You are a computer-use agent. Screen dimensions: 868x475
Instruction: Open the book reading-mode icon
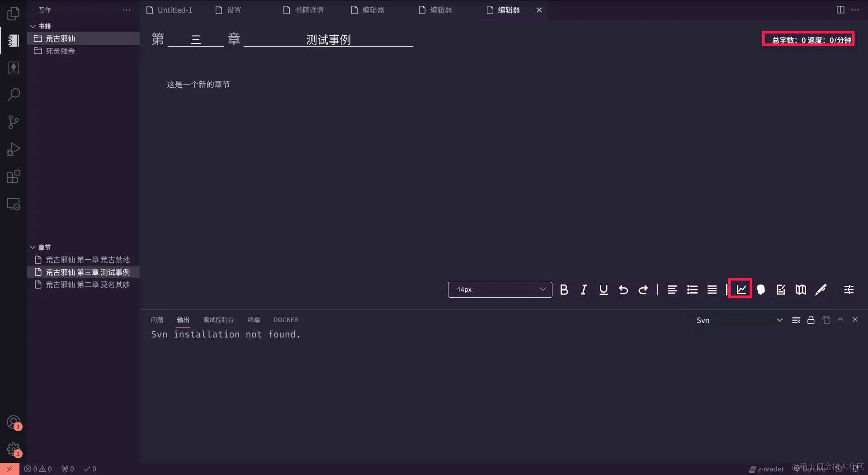point(800,290)
